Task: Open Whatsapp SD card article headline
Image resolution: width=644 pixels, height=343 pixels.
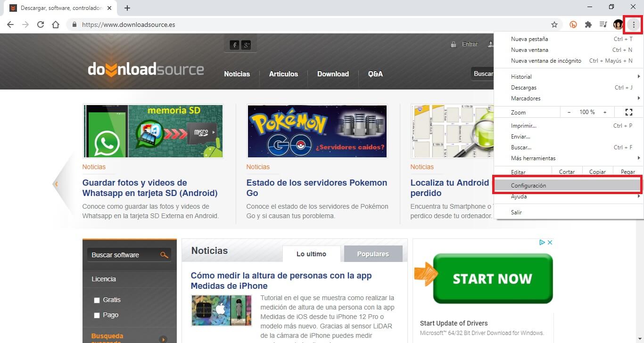Action: tap(150, 188)
